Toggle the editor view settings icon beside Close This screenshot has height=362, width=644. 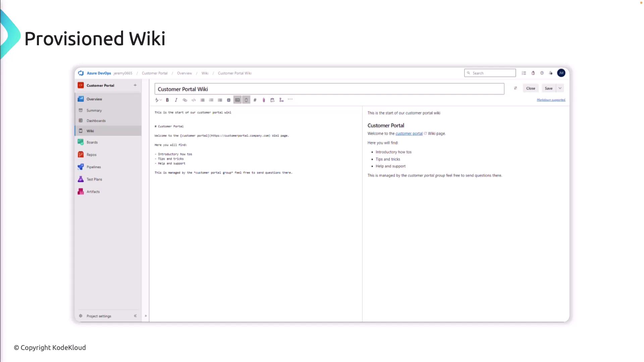pos(516,88)
